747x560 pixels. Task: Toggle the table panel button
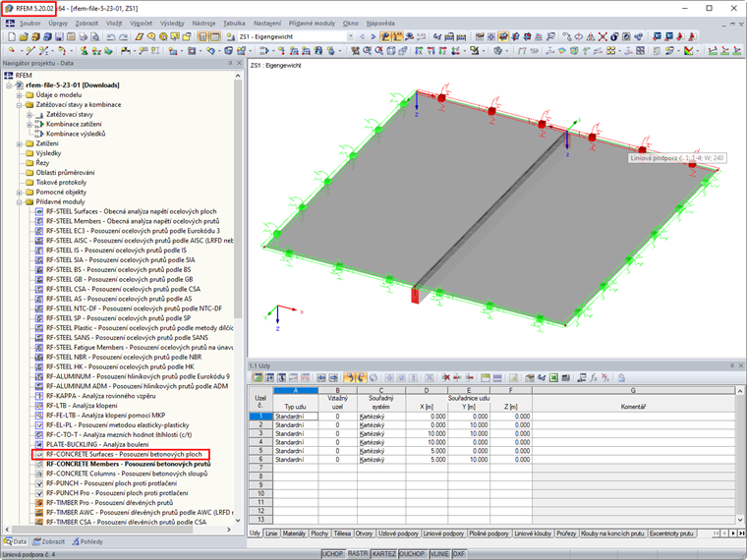coord(215,36)
